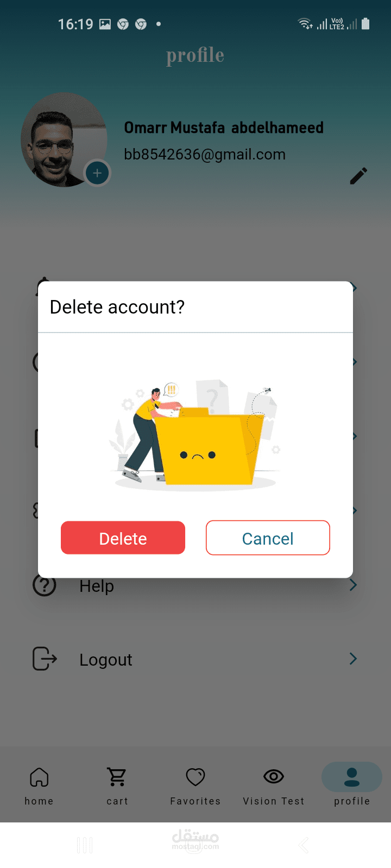
Task: Select the Favorites heart icon
Action: click(x=195, y=777)
